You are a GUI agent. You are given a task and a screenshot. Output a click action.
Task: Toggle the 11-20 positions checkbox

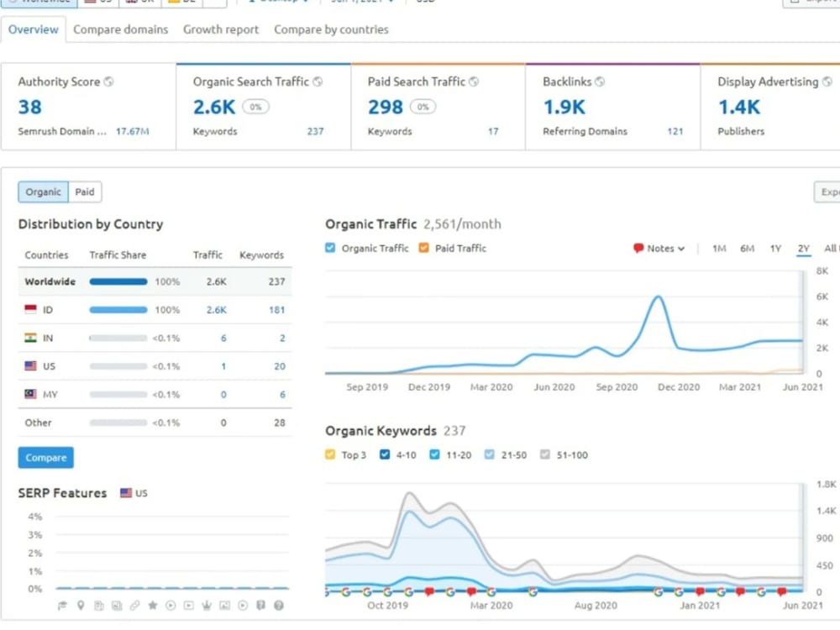(x=434, y=454)
